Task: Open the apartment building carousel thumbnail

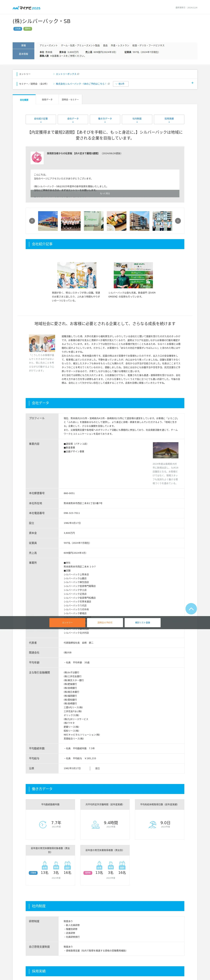Action: pos(140,221)
